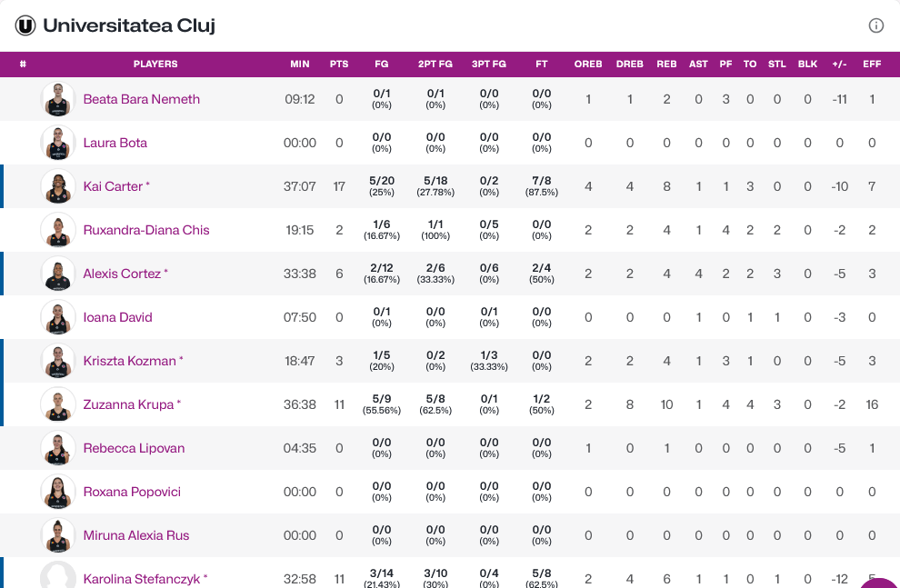Image resolution: width=900 pixels, height=588 pixels.
Task: Click Kai Carter's player avatar
Action: coord(58,186)
